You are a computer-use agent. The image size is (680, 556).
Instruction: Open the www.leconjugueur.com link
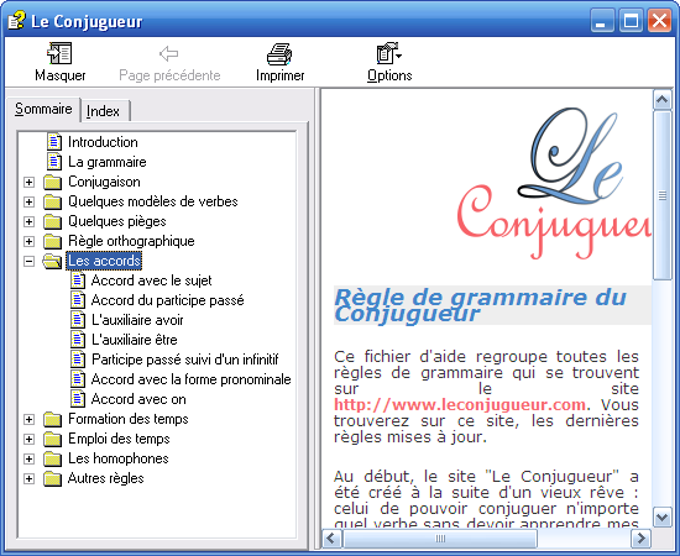460,405
